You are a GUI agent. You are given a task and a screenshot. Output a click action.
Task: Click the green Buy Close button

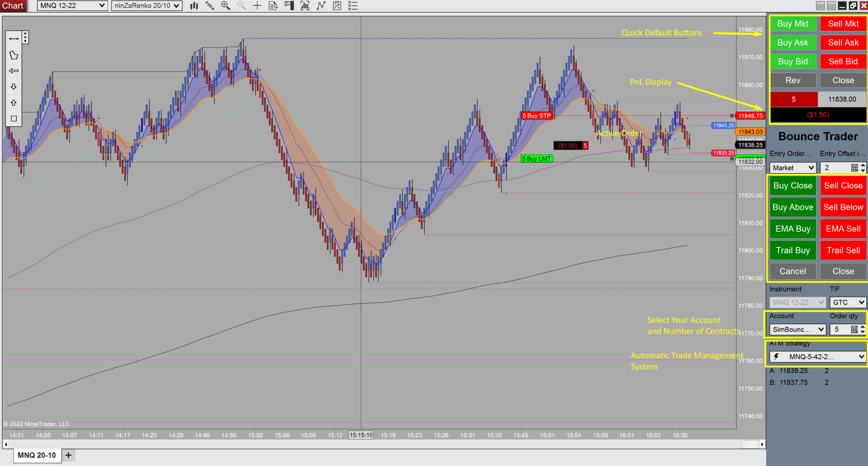point(792,185)
